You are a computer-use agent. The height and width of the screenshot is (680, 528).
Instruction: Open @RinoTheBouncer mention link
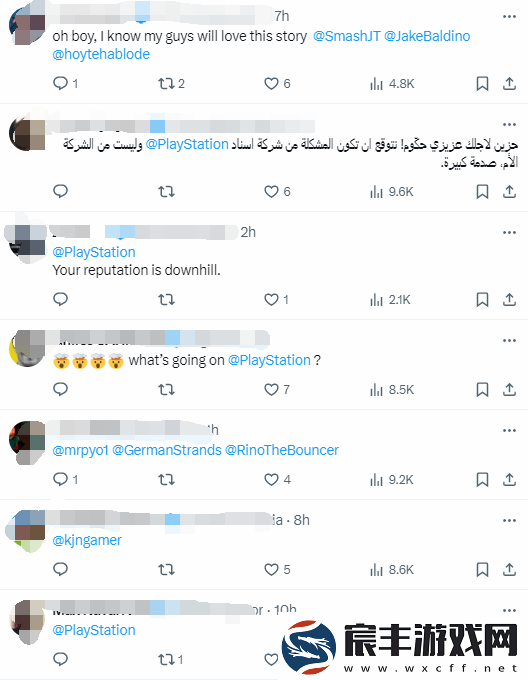[x=282, y=450]
